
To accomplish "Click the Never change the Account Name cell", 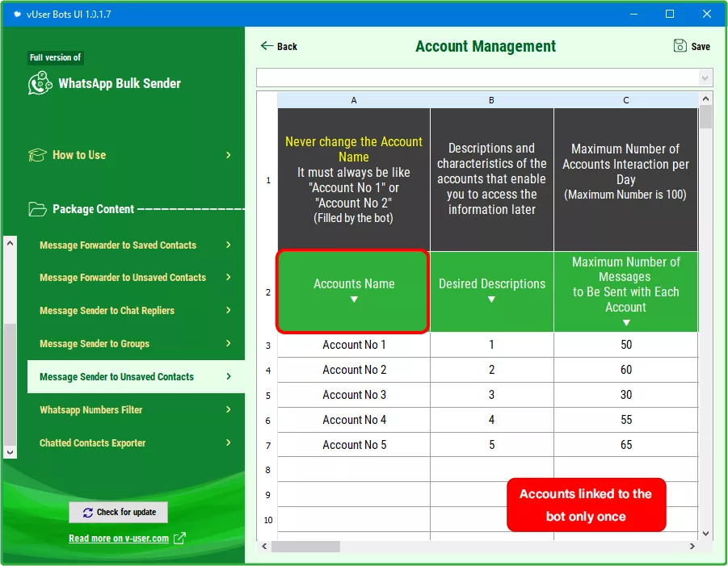I will coord(354,179).
